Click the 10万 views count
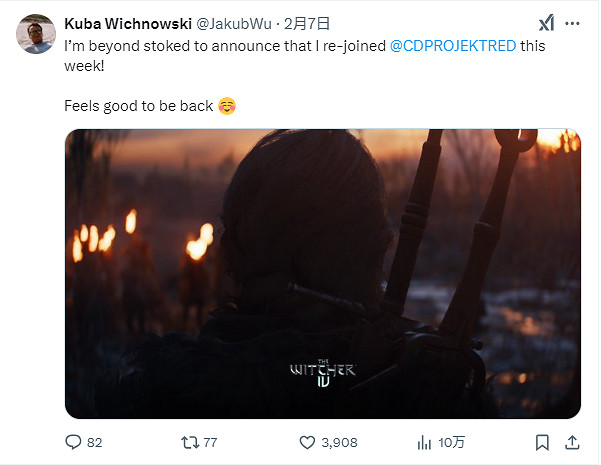The image size is (601, 465). click(451, 441)
